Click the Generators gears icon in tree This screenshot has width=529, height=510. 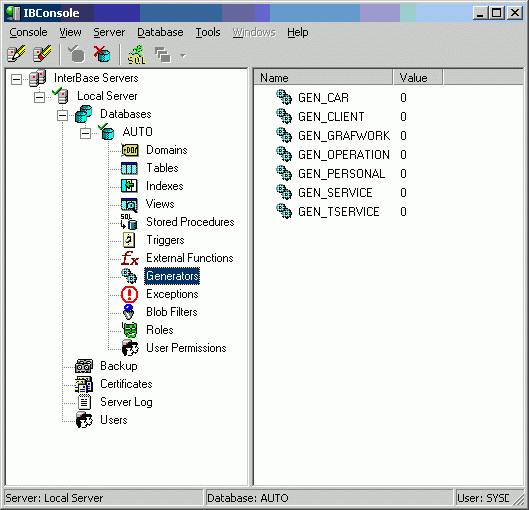point(129,276)
